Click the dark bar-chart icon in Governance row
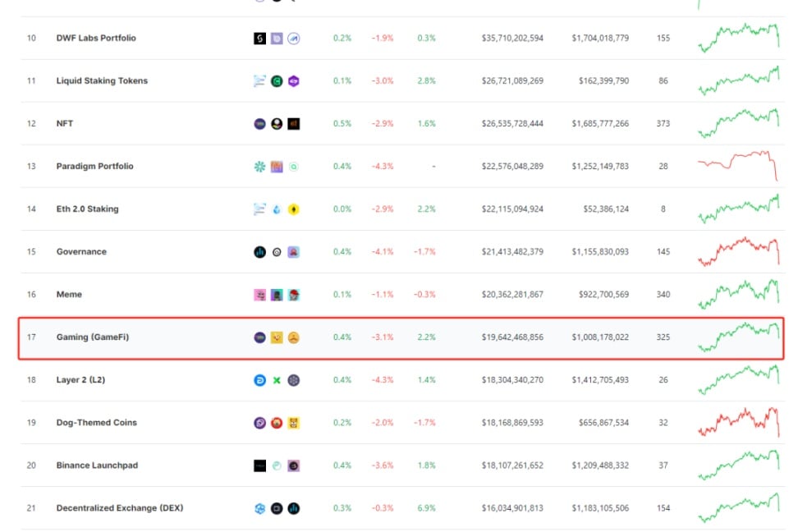Screen dimensions: 798x532 point(259,252)
